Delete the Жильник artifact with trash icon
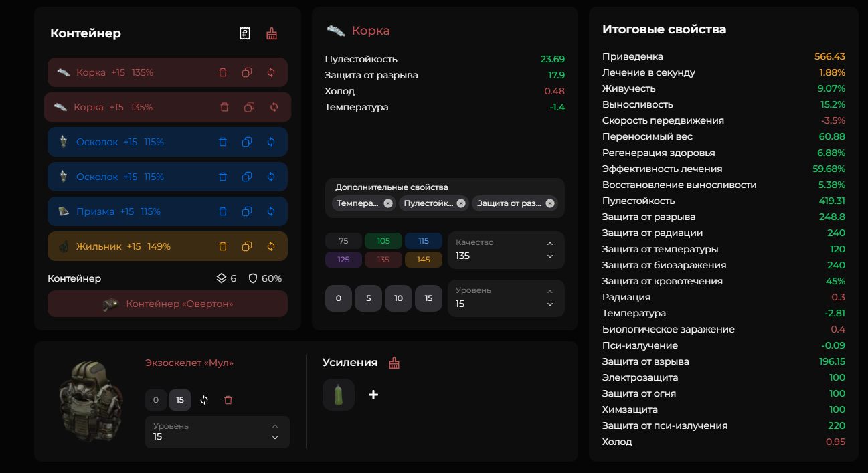 (x=223, y=246)
